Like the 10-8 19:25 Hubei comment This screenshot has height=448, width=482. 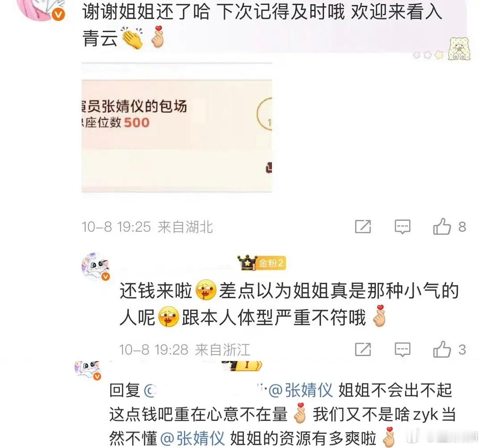point(442,227)
